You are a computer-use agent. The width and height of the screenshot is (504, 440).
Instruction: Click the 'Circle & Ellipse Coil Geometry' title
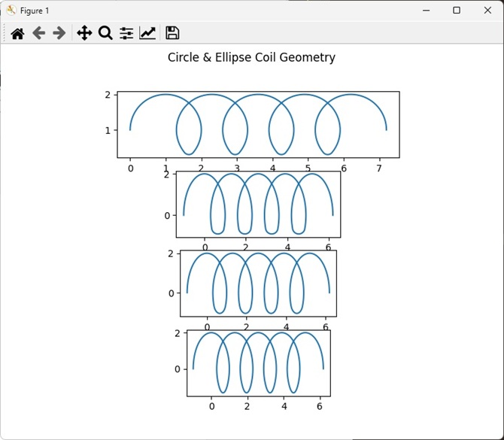[251, 57]
